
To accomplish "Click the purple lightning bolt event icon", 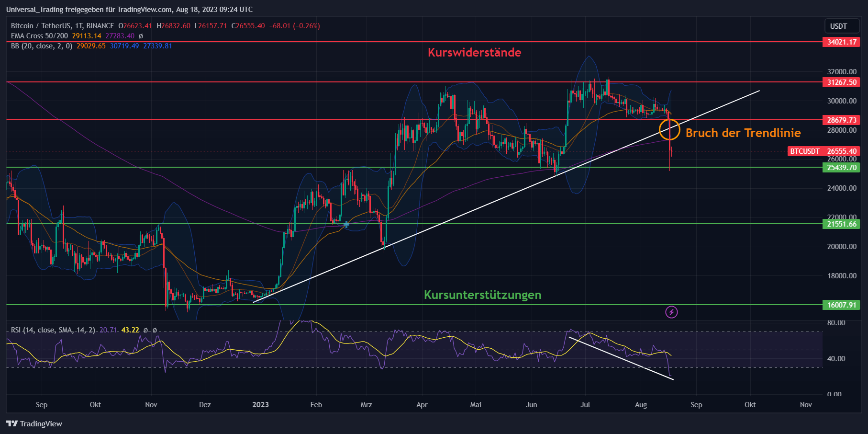I will coord(671,312).
